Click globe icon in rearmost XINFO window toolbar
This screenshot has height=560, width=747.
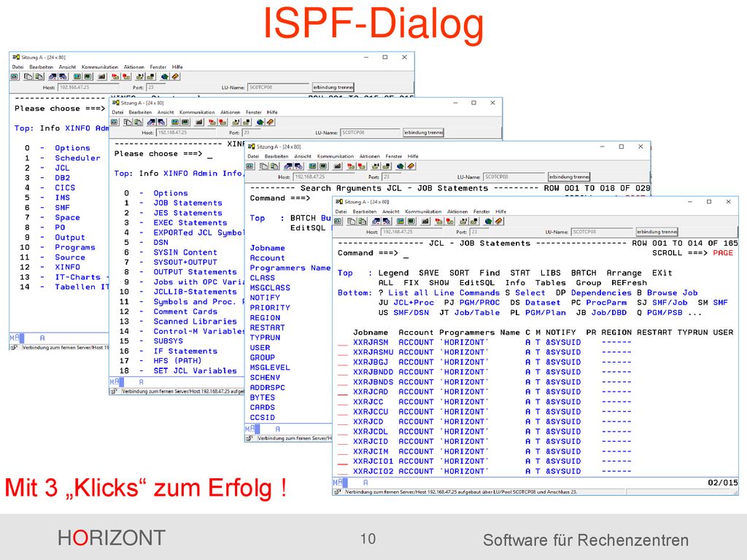pos(164,76)
